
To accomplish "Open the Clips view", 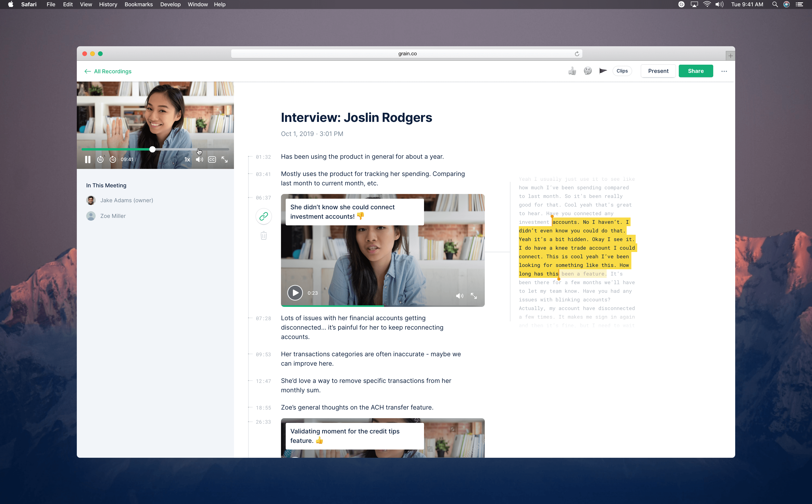I will 622,71.
